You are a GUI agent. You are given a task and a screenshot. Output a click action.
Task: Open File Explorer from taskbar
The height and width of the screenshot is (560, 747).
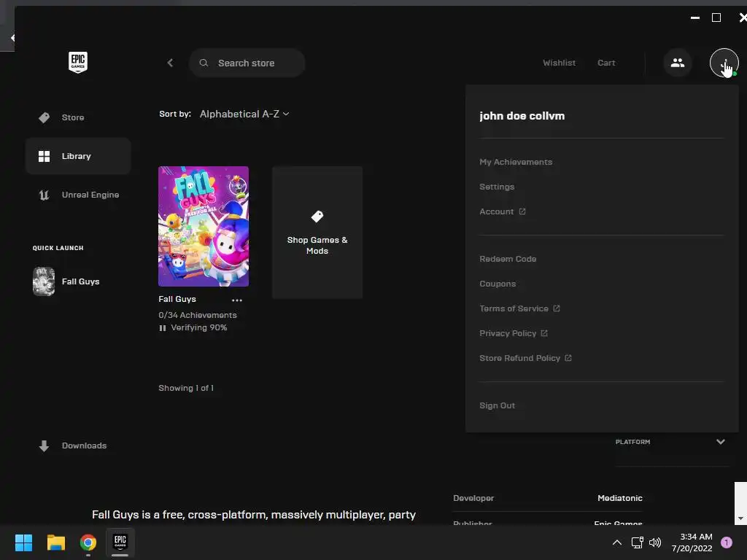tap(55, 542)
